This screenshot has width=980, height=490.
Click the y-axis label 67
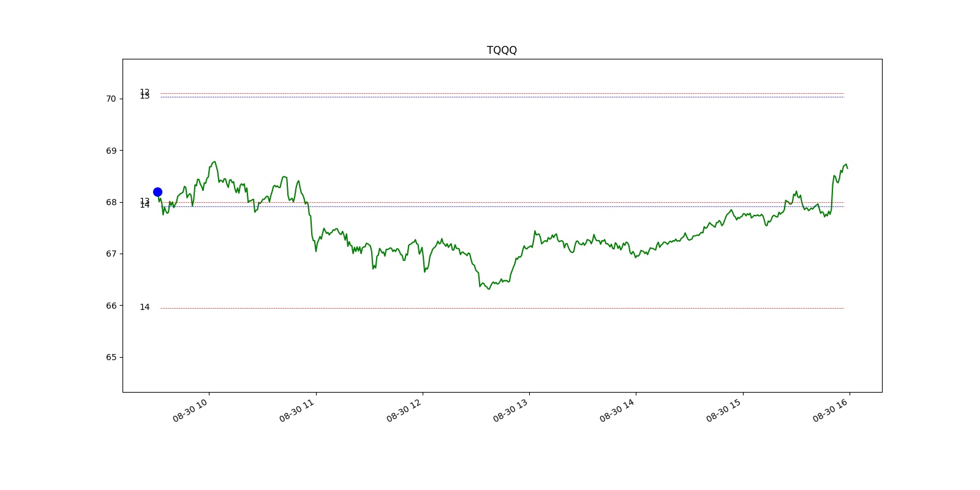[x=111, y=254]
